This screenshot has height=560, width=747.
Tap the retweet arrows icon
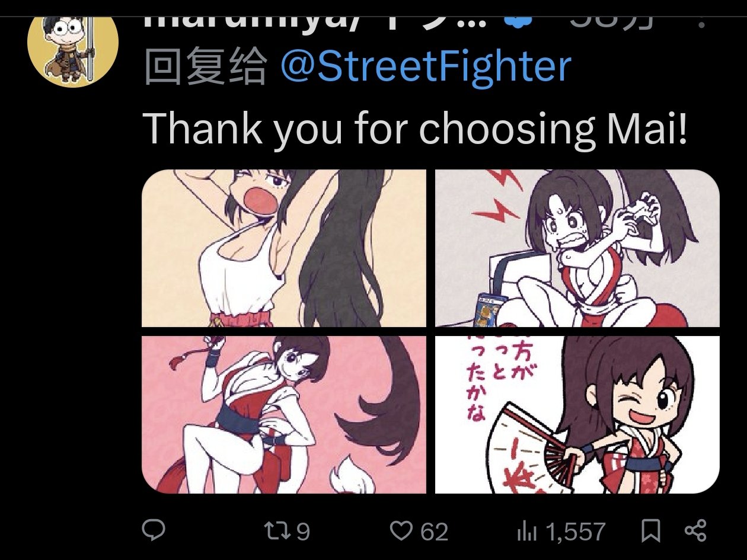tap(276, 531)
